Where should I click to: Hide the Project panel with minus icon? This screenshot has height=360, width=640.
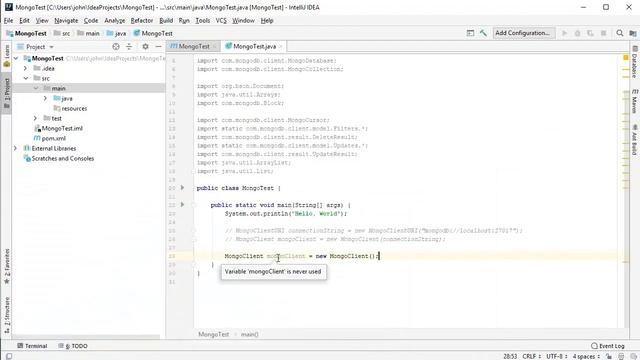[158, 47]
